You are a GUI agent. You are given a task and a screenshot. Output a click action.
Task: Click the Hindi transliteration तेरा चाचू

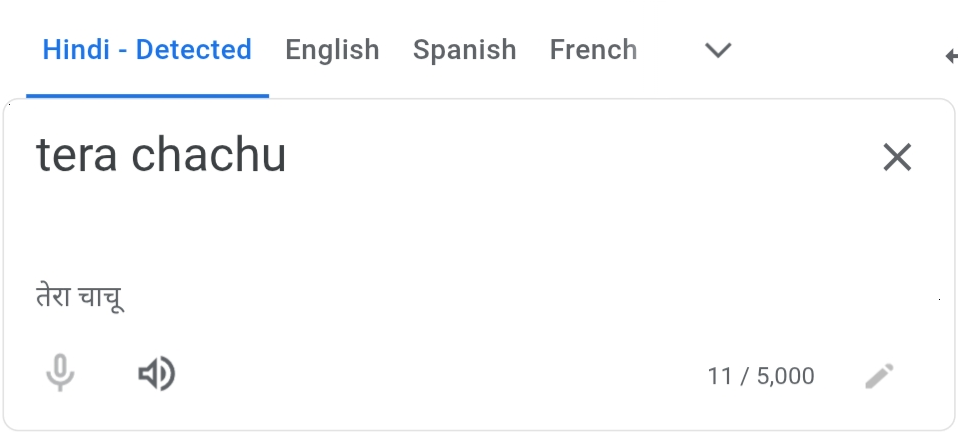(80, 297)
